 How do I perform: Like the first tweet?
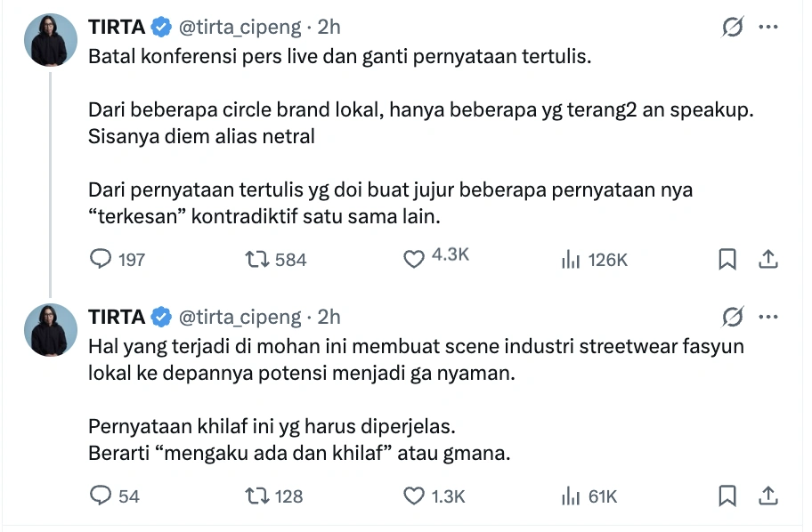point(413,259)
